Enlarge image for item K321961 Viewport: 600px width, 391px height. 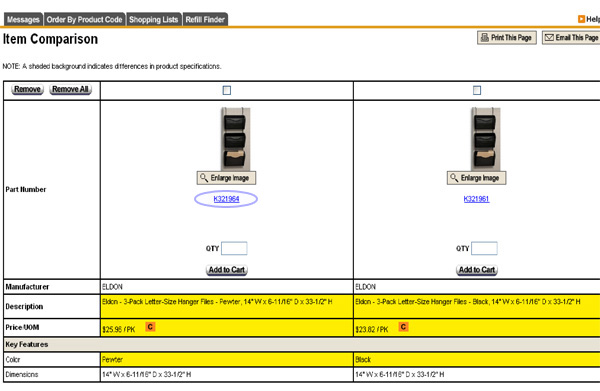click(476, 178)
